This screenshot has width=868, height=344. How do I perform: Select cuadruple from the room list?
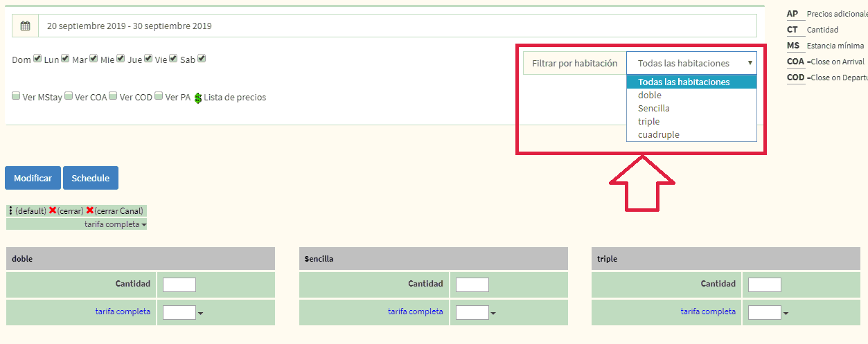[658, 134]
